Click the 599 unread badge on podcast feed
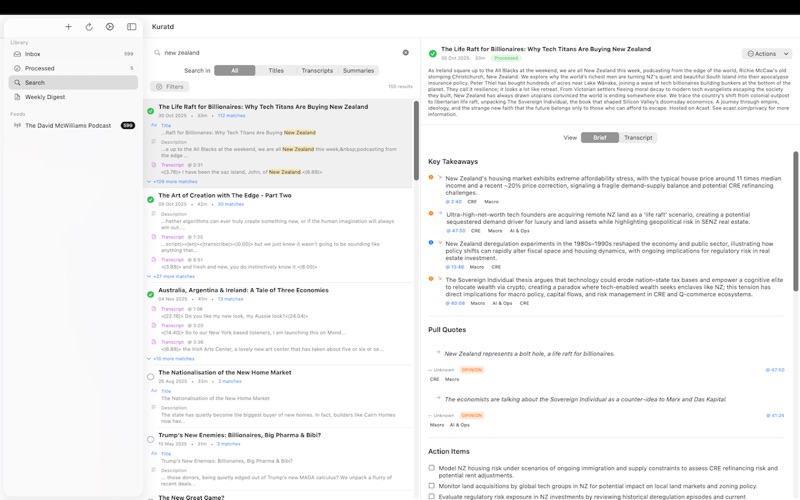The height and width of the screenshot is (500, 800). (x=128, y=125)
